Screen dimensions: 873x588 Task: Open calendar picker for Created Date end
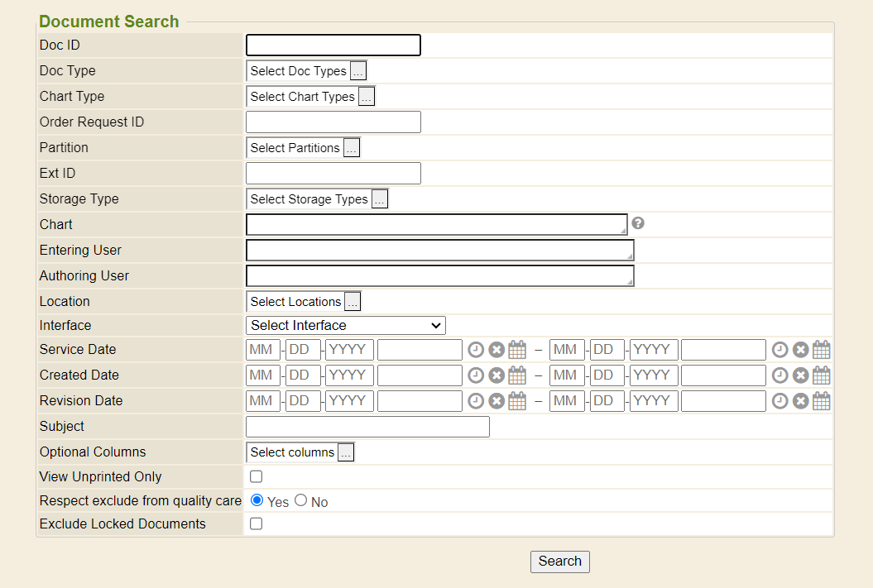click(822, 375)
